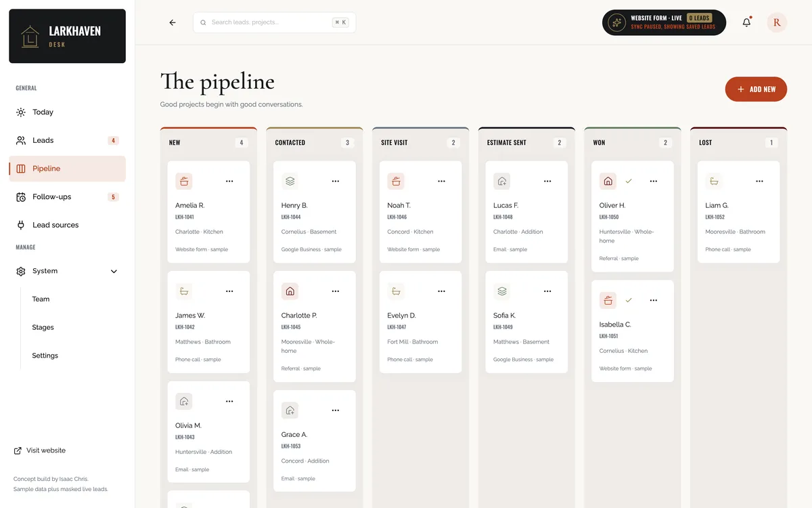Viewport: 812px width, 508px height.
Task: Open the three-dot menu on Liam G. card
Action: click(760, 181)
